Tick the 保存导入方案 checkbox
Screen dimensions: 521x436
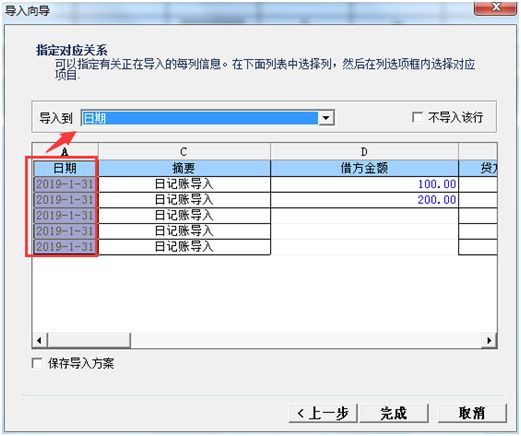coord(37,363)
